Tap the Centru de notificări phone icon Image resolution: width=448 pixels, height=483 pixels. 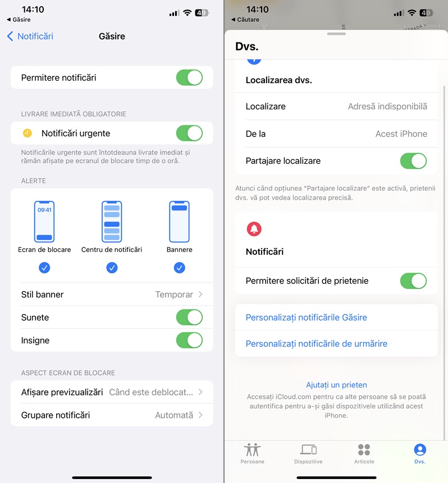click(112, 222)
